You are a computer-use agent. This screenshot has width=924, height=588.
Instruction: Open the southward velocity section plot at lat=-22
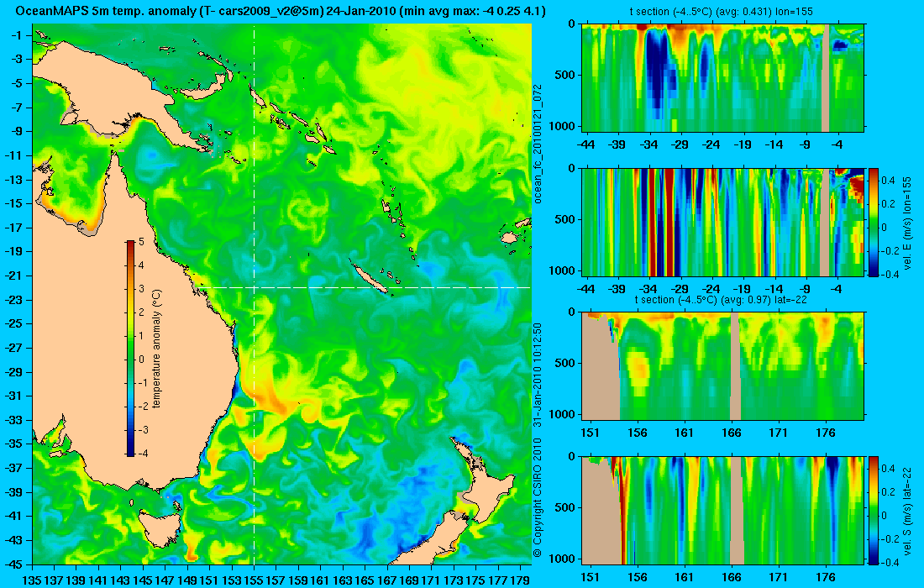click(x=723, y=510)
